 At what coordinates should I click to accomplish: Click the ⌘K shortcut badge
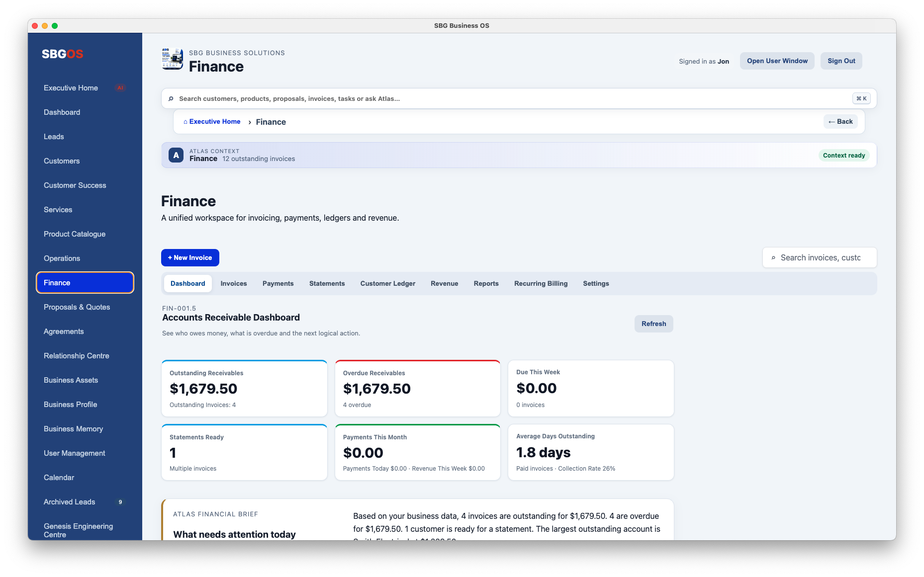coord(861,98)
